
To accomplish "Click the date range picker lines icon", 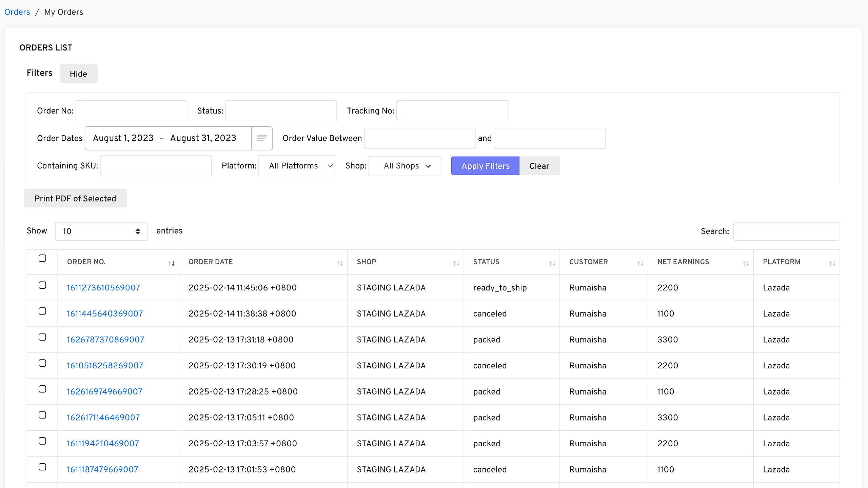I will [262, 138].
